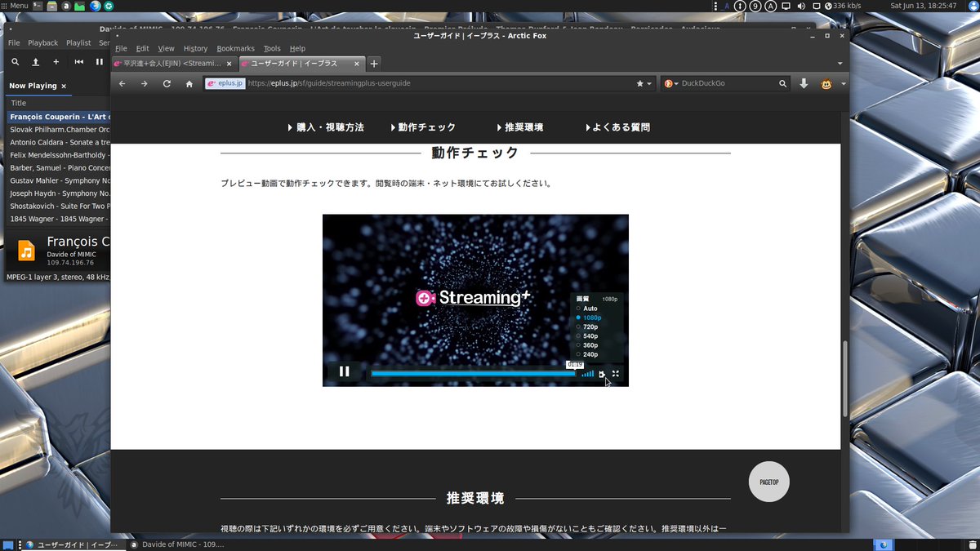Open the browser downloads arrow button
This screenshot has height=551, width=980.
[804, 83]
